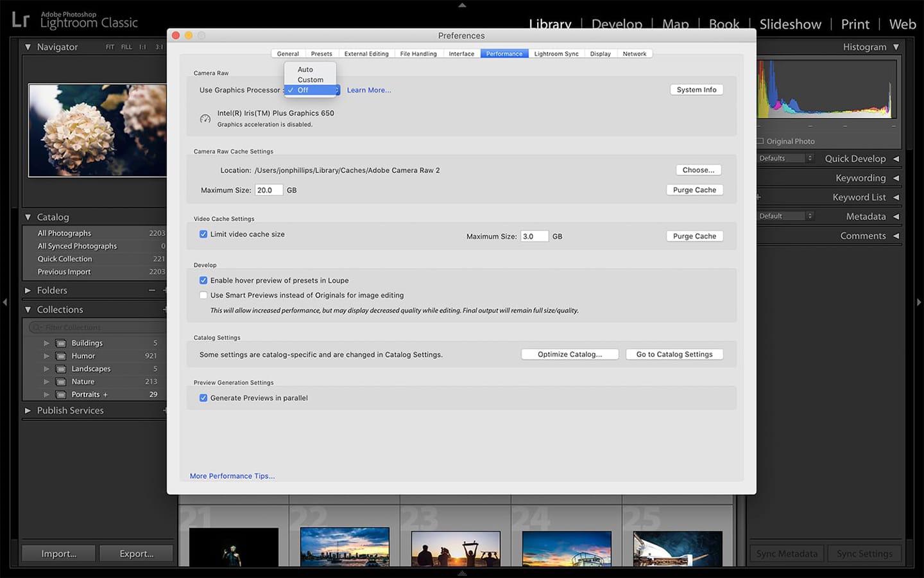The width and height of the screenshot is (924, 578).
Task: Choose Custom in graphics processor menu
Action: point(311,80)
